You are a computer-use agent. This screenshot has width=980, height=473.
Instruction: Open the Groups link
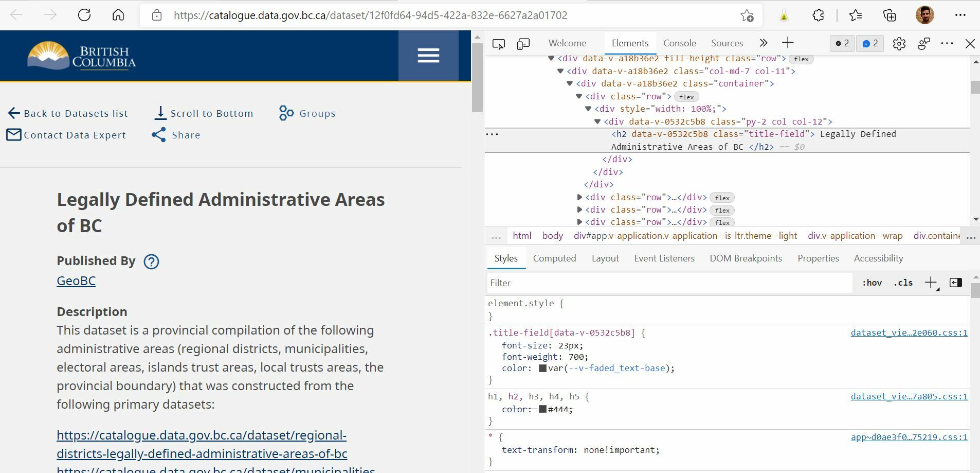pyautogui.click(x=307, y=113)
